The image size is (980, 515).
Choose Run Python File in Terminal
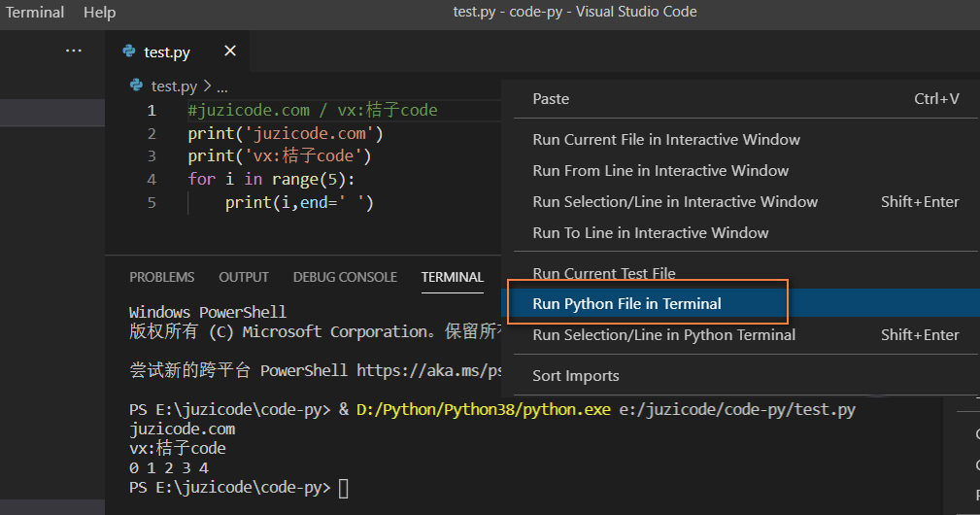pos(741,303)
